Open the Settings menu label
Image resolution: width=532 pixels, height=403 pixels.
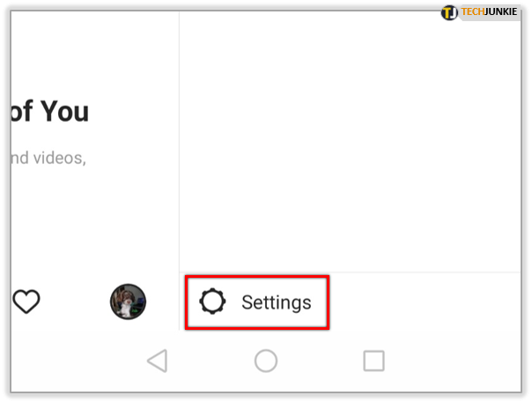pyautogui.click(x=277, y=302)
